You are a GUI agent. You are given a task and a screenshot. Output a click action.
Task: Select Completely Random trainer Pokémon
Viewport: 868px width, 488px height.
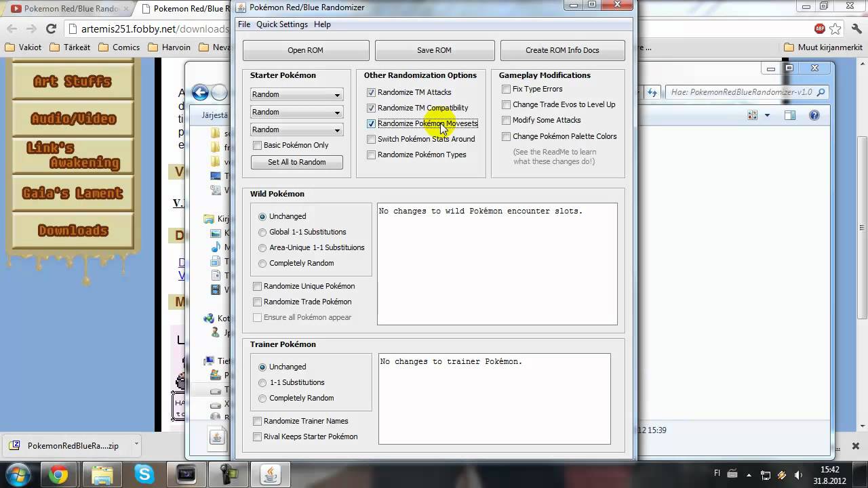point(262,398)
